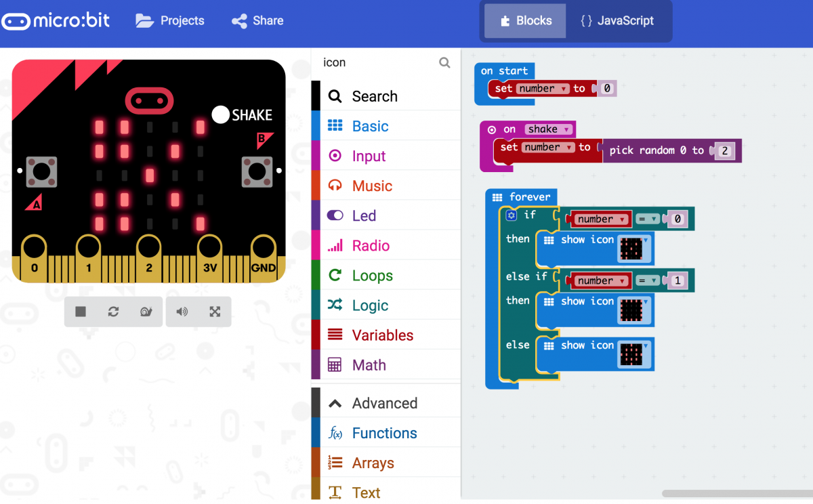Enable slow-mo mode with the snail icon
This screenshot has width=813, height=504.
[x=146, y=312]
